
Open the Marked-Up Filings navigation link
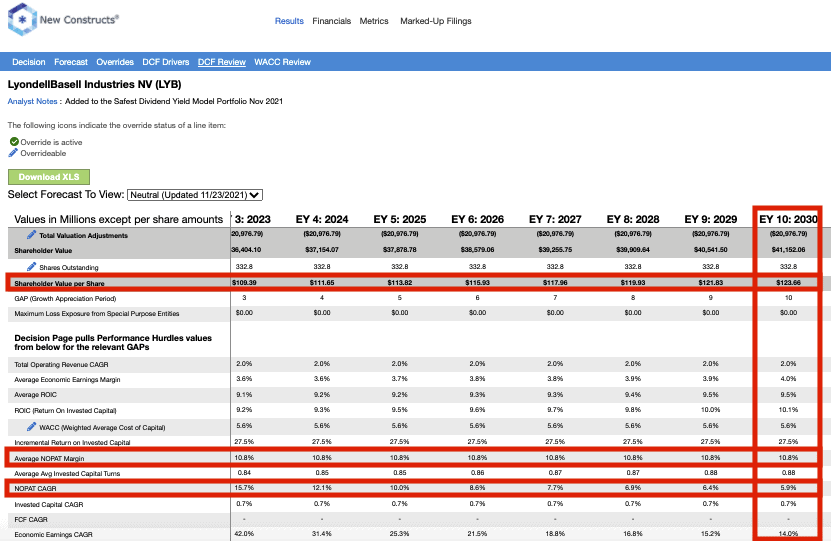[436, 21]
